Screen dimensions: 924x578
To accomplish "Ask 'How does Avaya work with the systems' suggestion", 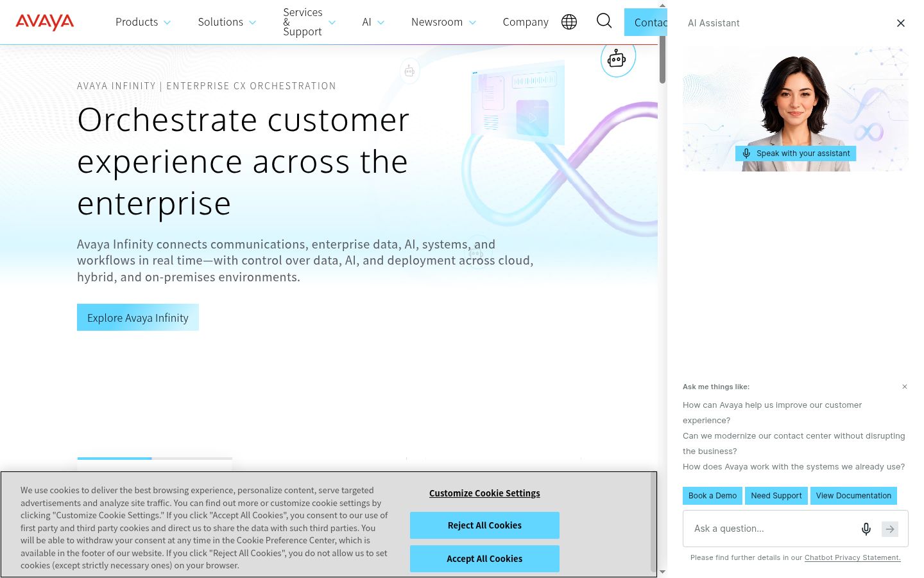I will (x=794, y=467).
